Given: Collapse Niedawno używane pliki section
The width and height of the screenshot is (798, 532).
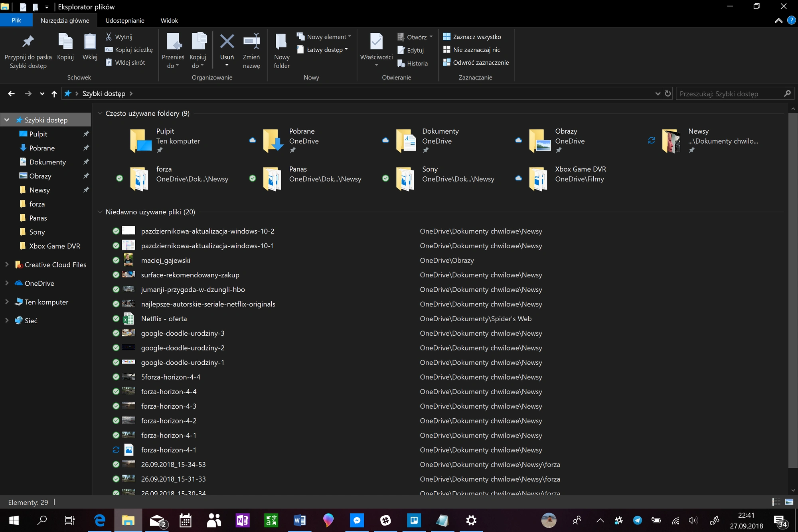Looking at the screenshot, I should point(100,212).
